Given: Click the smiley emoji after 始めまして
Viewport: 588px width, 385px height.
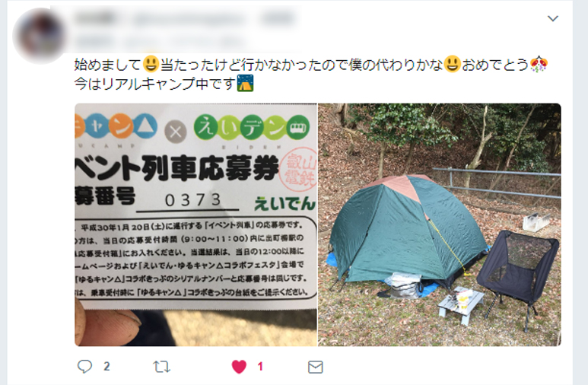Looking at the screenshot, I should [x=151, y=64].
